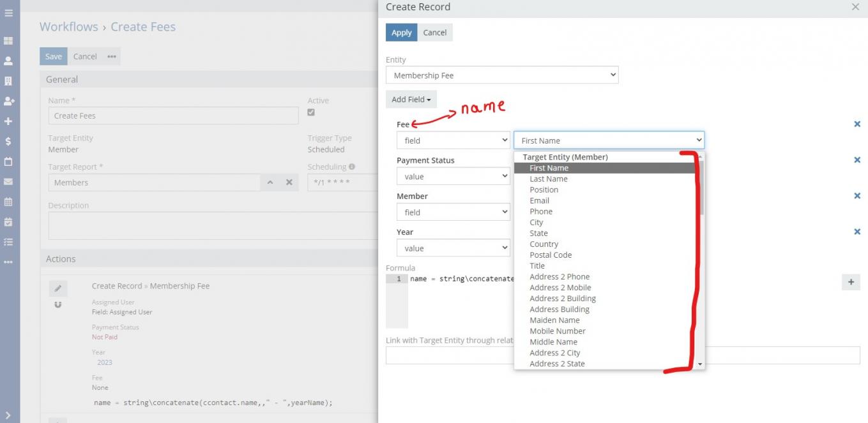Click the plus button beside the formula
Screen dimensions: 868x423
[x=851, y=282]
